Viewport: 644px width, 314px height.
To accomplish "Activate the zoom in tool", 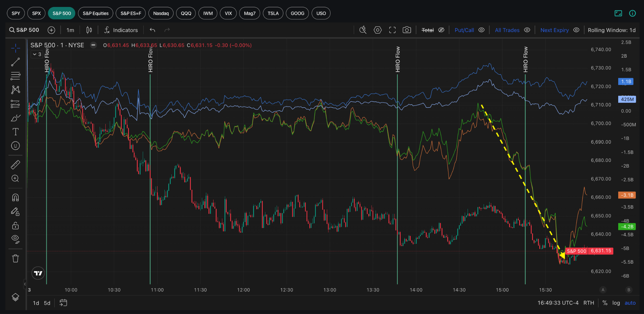I will point(15,178).
